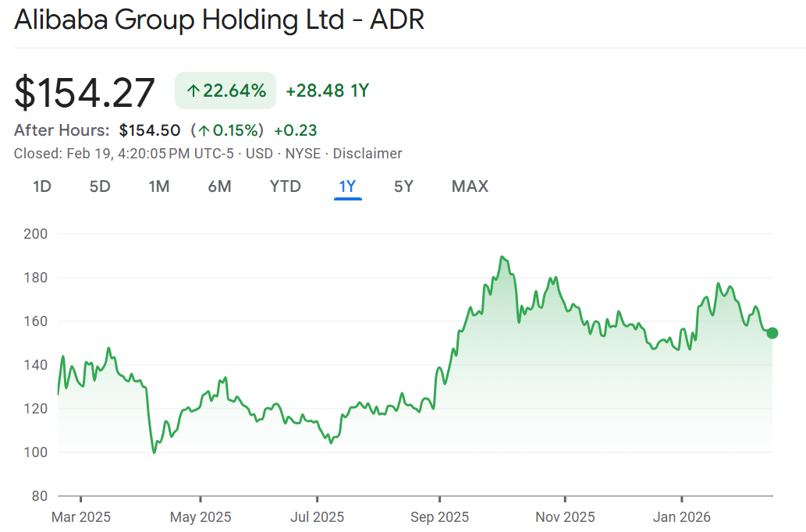Click the up arrow in the 22.64% badge
The image size is (806, 532).
tap(193, 91)
